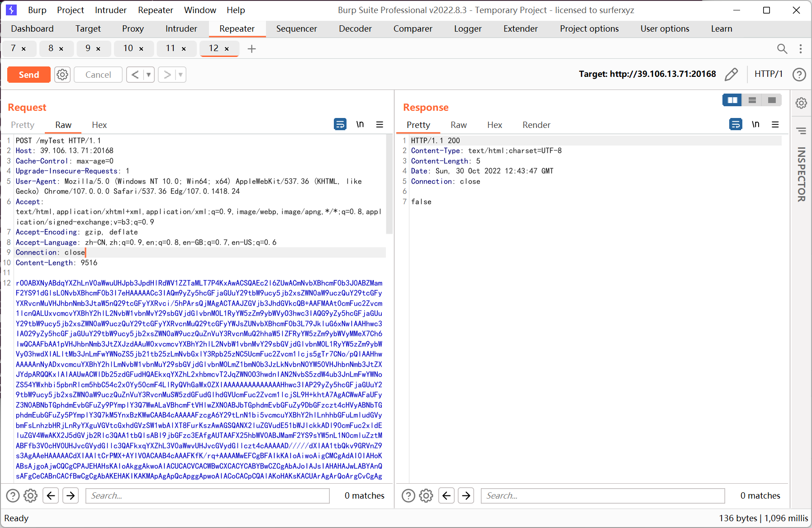Viewport: 812px width, 528px height.
Task: Click the Cancel request button
Action: tap(98, 75)
